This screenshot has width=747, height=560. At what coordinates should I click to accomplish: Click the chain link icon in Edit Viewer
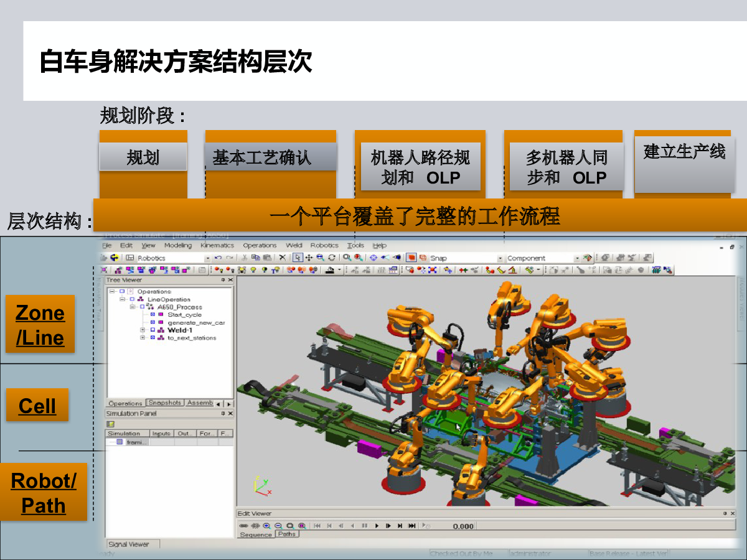coord(243,526)
